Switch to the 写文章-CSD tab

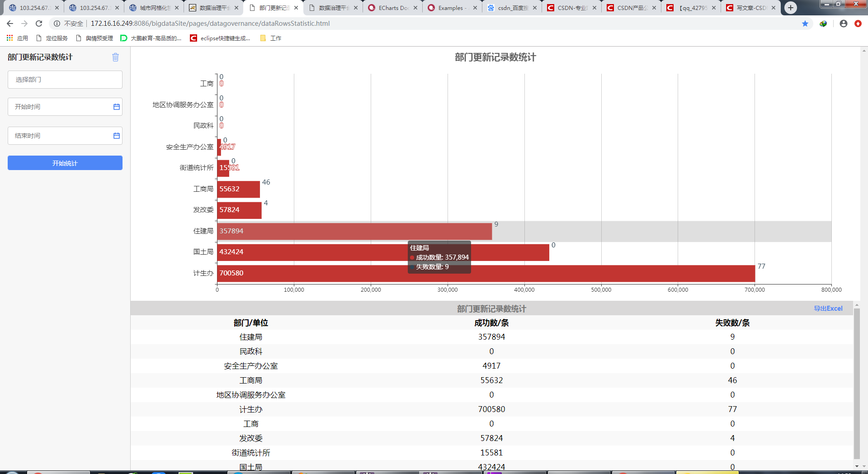pyautogui.click(x=750, y=8)
